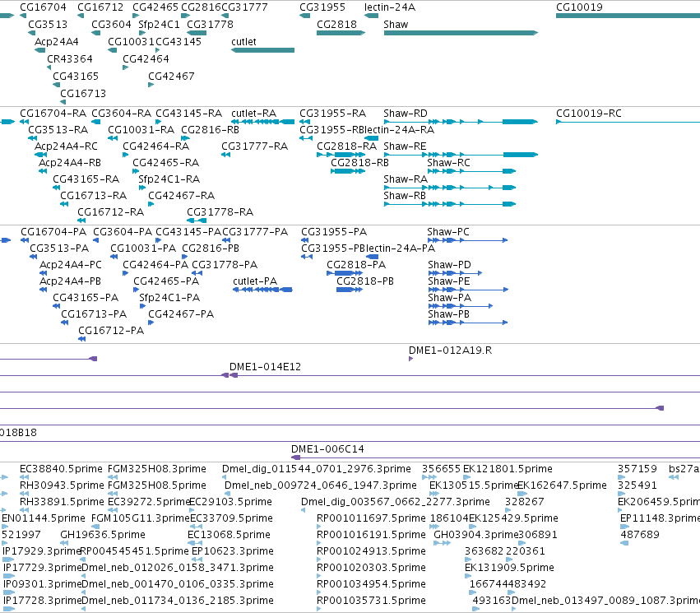Click the 357159 feature label
700x613 pixels.
coord(637,469)
